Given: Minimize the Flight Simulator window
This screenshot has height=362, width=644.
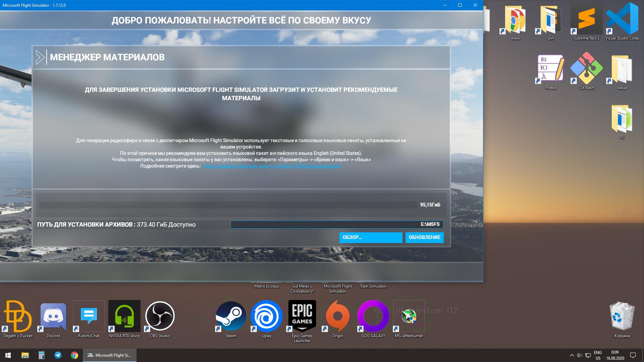Looking at the screenshot, I should point(445,5).
